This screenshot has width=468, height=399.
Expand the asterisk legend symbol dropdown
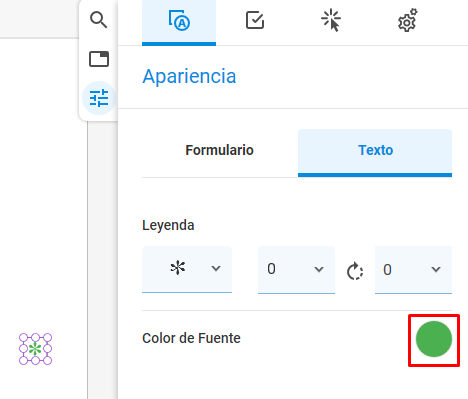[187, 269]
